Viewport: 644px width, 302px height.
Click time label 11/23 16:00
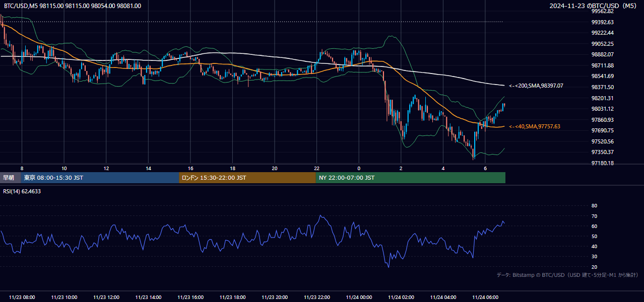(190, 297)
